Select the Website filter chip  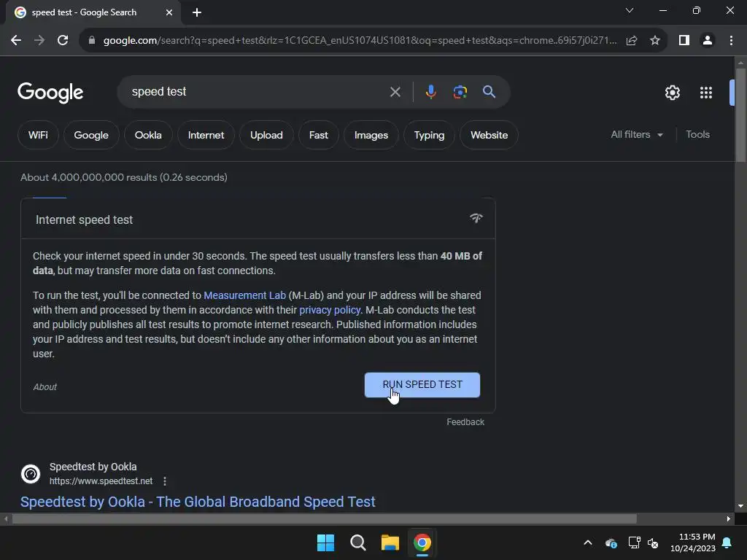point(489,135)
